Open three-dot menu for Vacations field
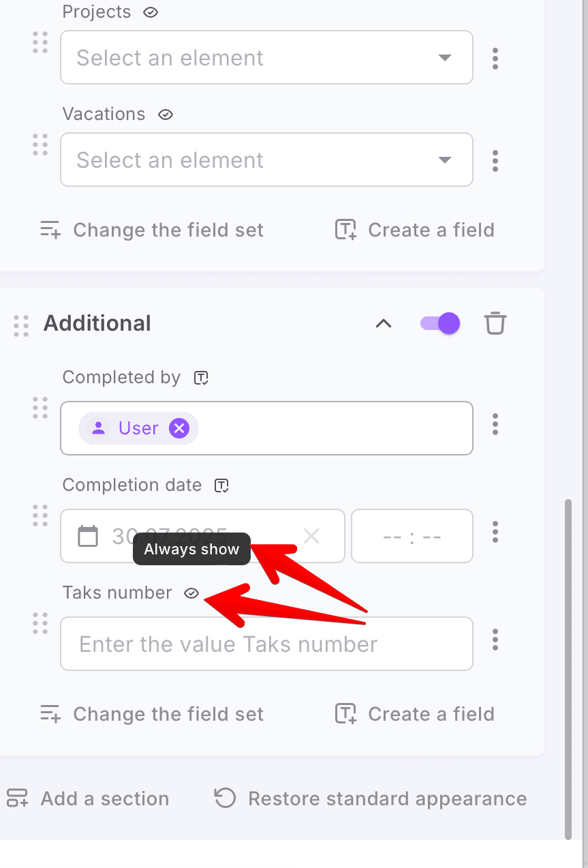Screen dimensions: 588x868 coord(495,161)
